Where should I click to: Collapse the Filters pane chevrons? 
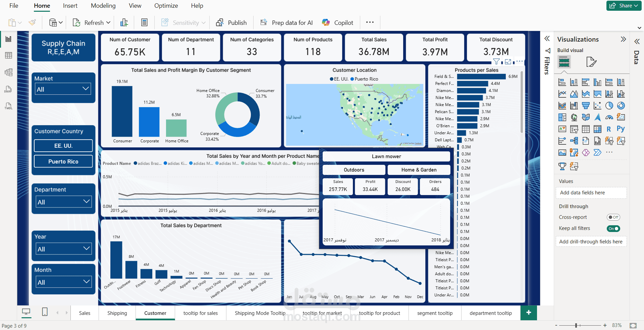click(x=547, y=38)
